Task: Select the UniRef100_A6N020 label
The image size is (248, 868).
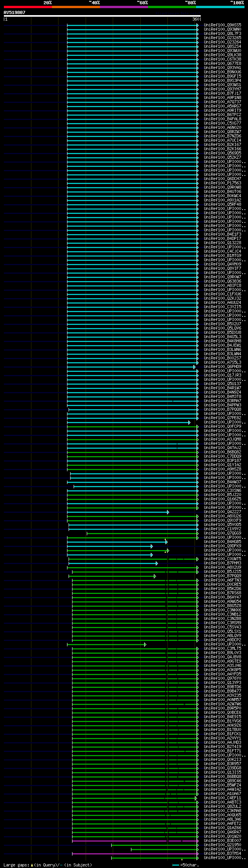Action: 222,127
